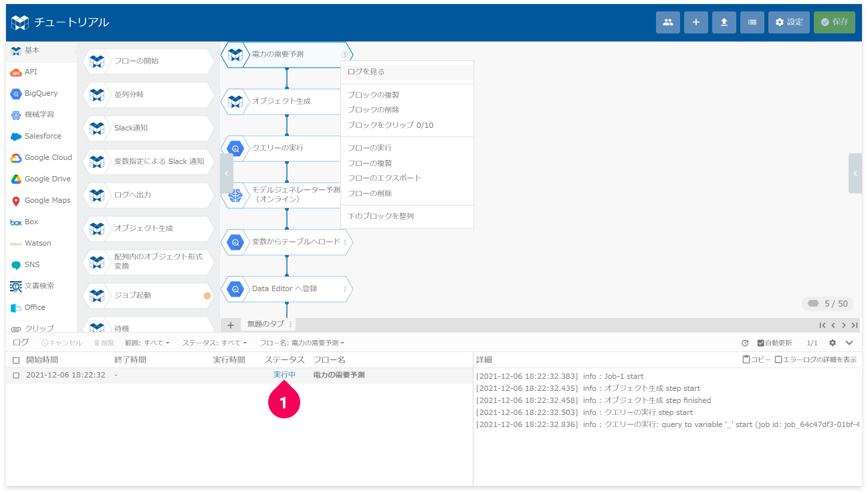This screenshot has width=868, height=494.
Task: Tick the select-all checkbox in the log header
Action: [x=16, y=360]
